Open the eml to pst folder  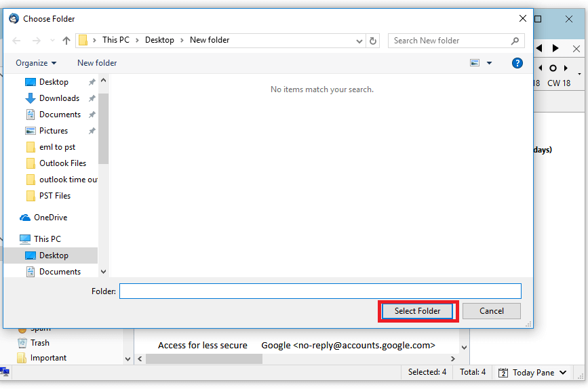(57, 147)
